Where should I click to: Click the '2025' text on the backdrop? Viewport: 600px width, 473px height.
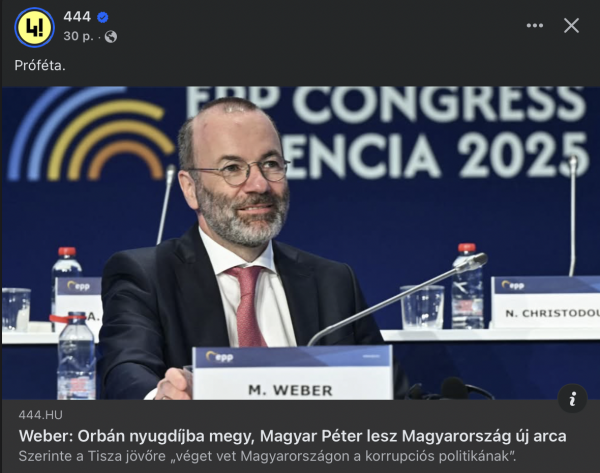pos(523,155)
